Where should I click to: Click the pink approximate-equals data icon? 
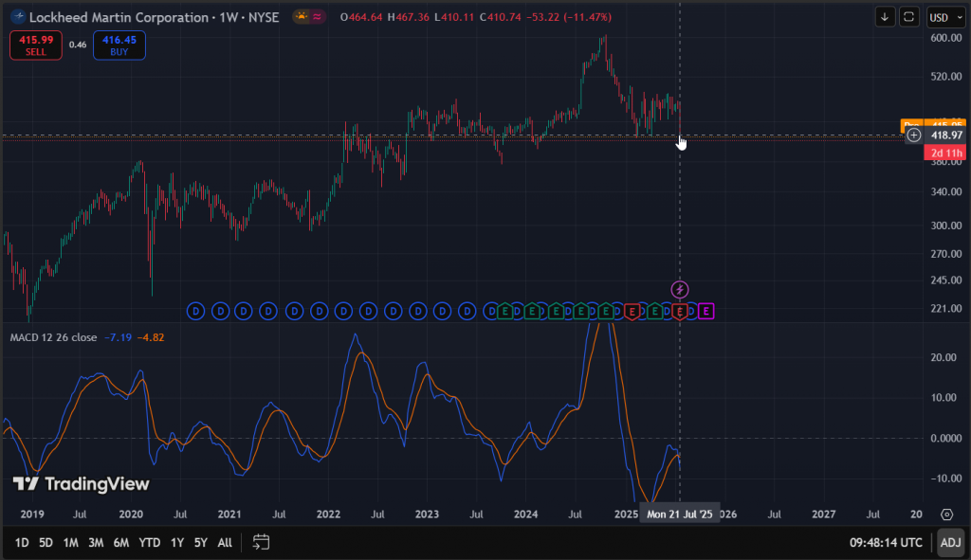(x=317, y=17)
